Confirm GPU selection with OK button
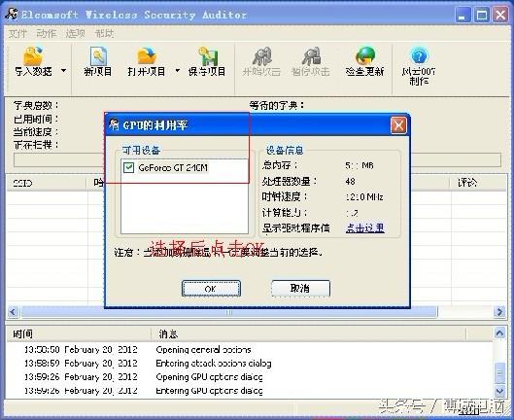 click(211, 289)
